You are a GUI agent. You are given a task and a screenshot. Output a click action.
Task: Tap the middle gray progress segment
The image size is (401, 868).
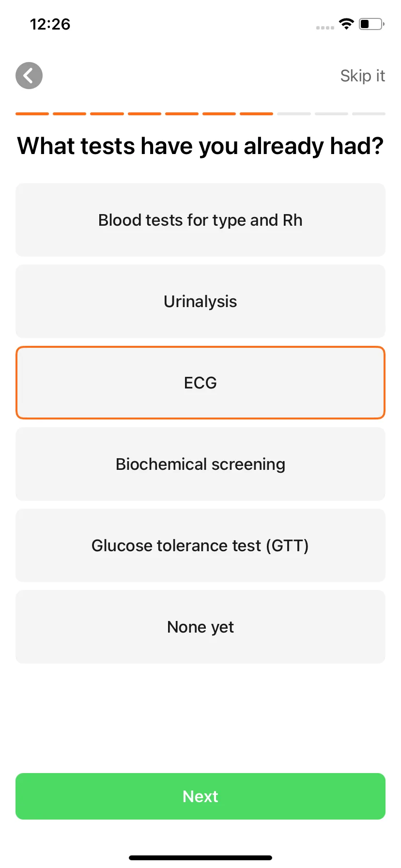(x=331, y=114)
